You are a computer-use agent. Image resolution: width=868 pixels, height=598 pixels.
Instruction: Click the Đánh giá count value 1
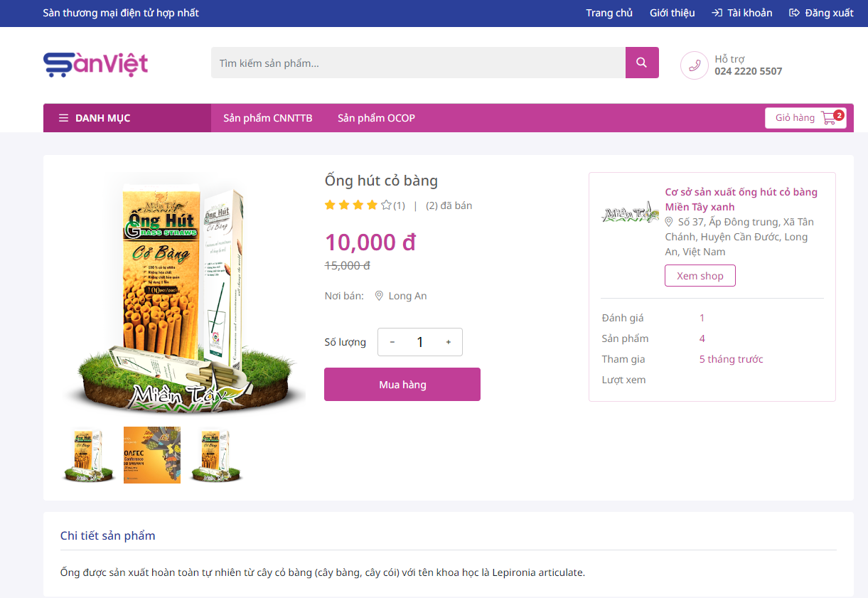point(702,318)
